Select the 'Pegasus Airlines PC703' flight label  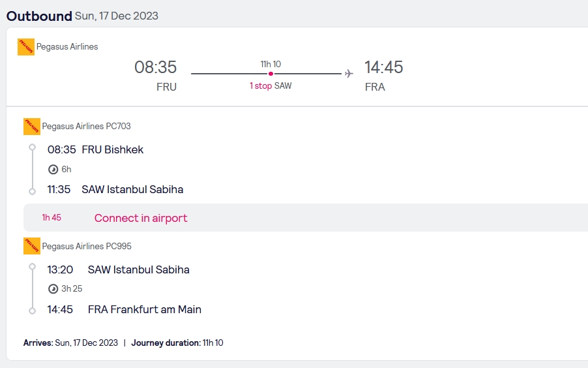[x=87, y=127]
